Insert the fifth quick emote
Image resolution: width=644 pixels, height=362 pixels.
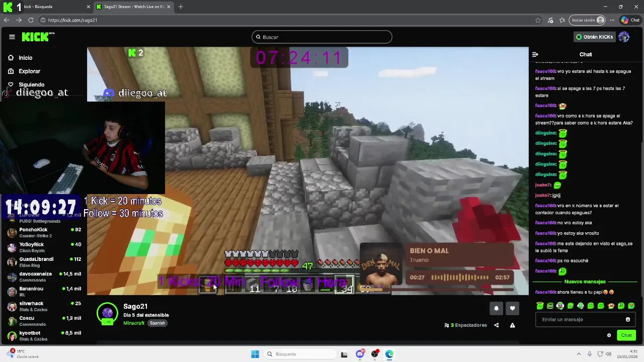click(581, 306)
